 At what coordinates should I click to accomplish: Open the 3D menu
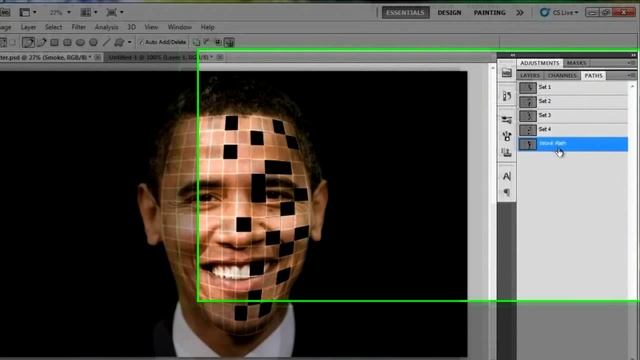[131, 27]
